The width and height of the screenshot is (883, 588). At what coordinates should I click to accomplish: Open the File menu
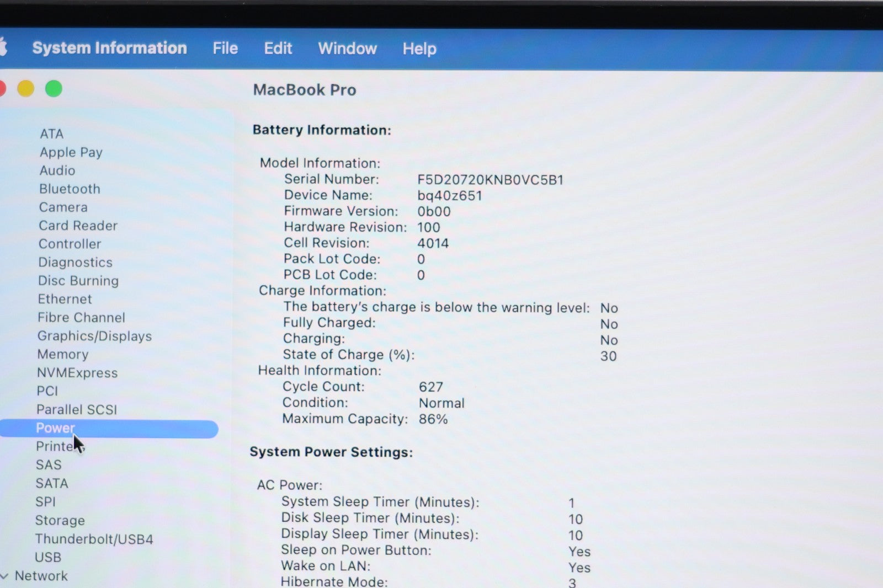point(225,49)
